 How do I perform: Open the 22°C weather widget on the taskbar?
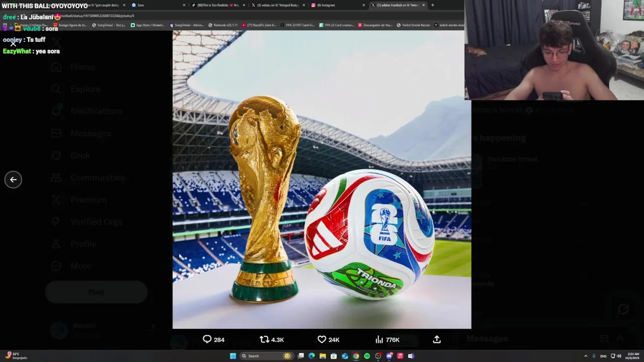[x=17, y=356]
